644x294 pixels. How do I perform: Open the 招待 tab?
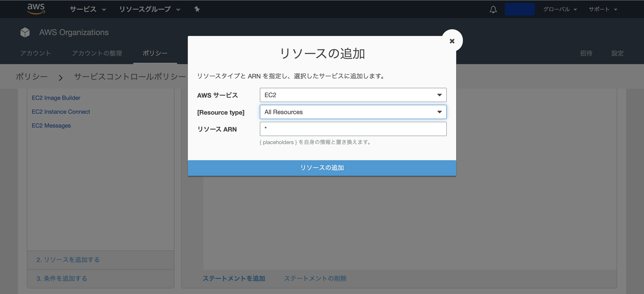pyautogui.click(x=586, y=53)
